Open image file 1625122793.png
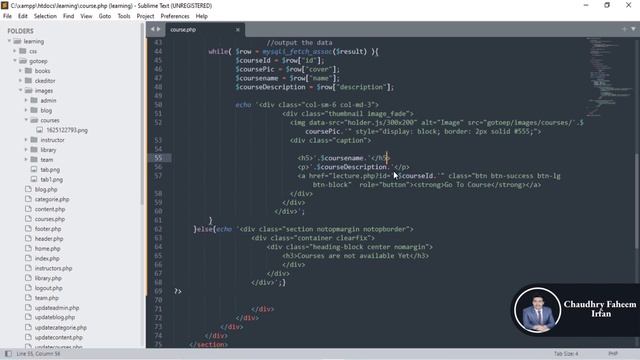The image size is (640, 360). click(x=67, y=130)
